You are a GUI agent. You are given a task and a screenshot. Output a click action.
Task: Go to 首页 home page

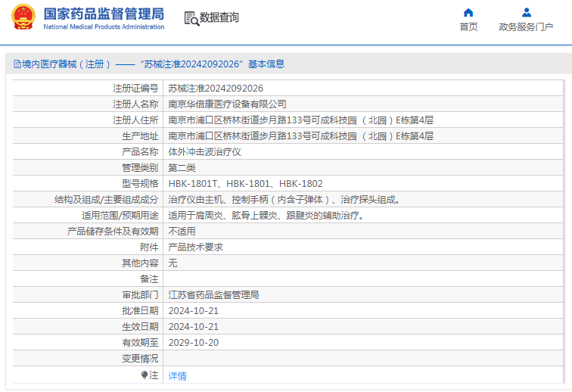(468, 26)
